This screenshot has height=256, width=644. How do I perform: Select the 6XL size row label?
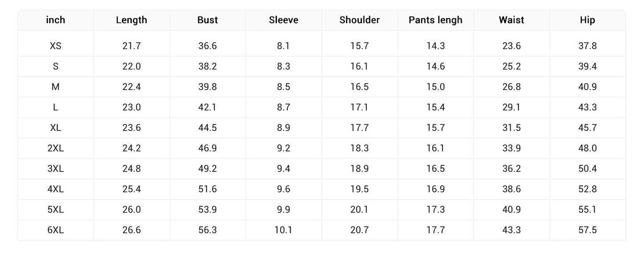click(x=56, y=230)
